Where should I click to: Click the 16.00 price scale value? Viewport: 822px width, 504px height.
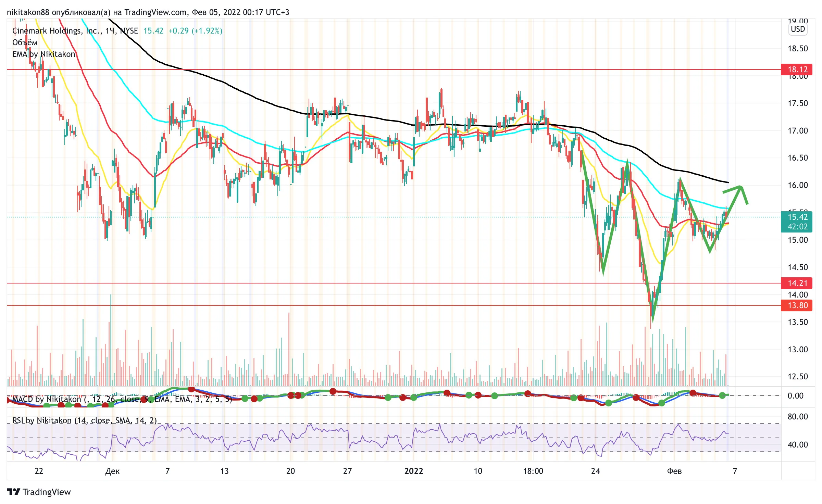coord(798,185)
